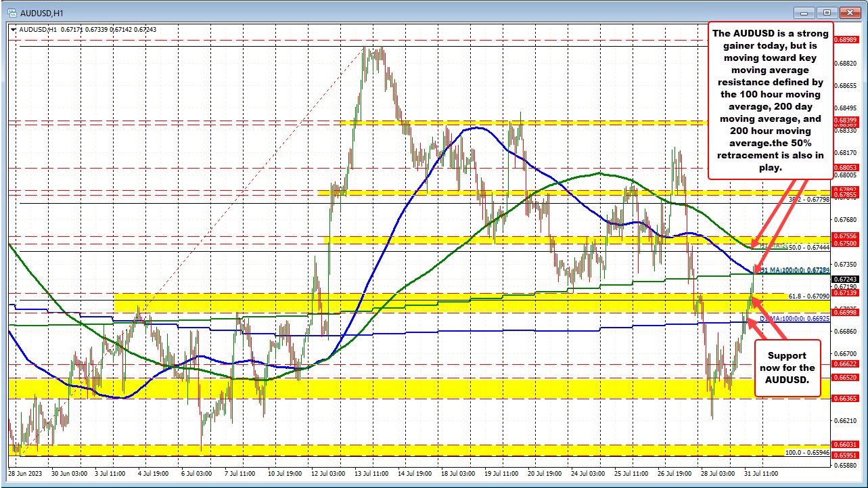Click the price axis value 0.67350

point(847,264)
